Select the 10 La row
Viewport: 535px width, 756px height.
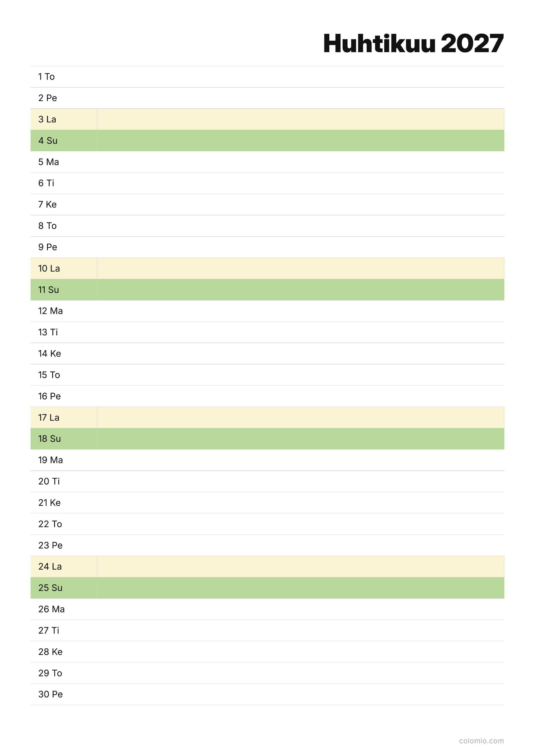tap(267, 268)
